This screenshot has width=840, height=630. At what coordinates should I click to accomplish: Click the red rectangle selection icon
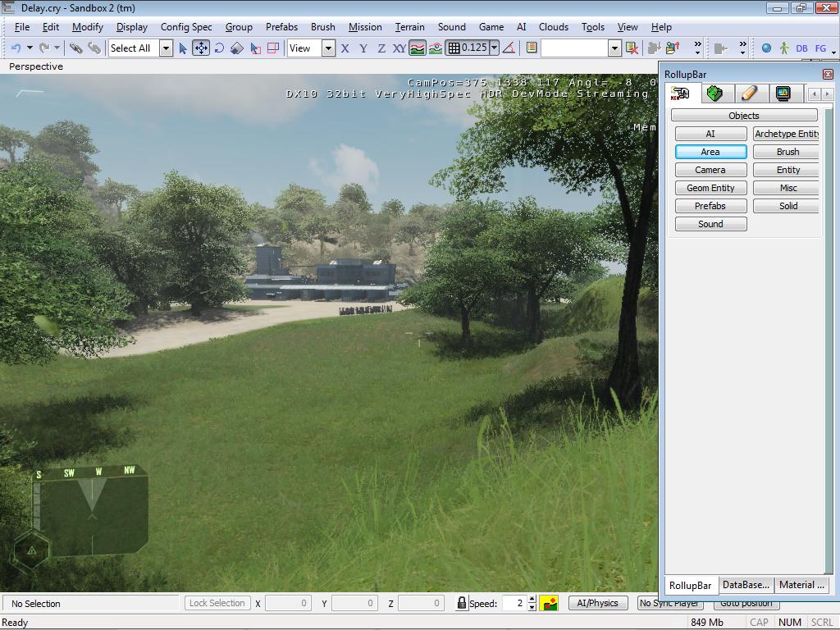[x=273, y=48]
